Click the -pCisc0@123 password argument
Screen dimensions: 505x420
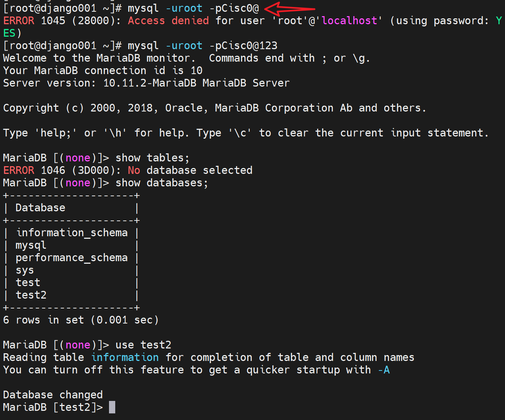tap(243, 45)
